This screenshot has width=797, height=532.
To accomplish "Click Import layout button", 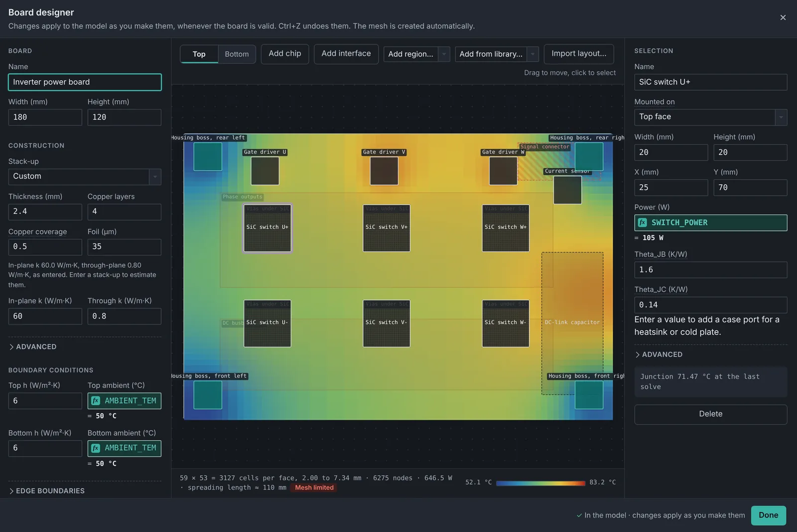I will 579,54.
